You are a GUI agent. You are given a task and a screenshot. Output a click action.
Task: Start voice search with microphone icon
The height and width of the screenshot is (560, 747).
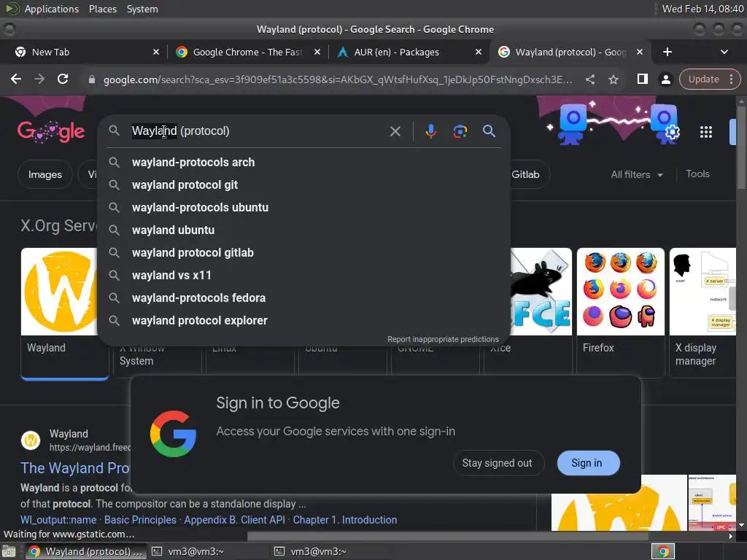(x=430, y=131)
